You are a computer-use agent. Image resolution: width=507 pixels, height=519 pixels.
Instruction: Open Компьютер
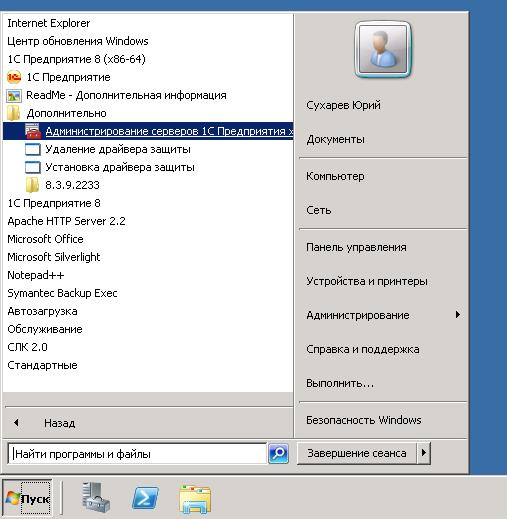click(x=335, y=176)
